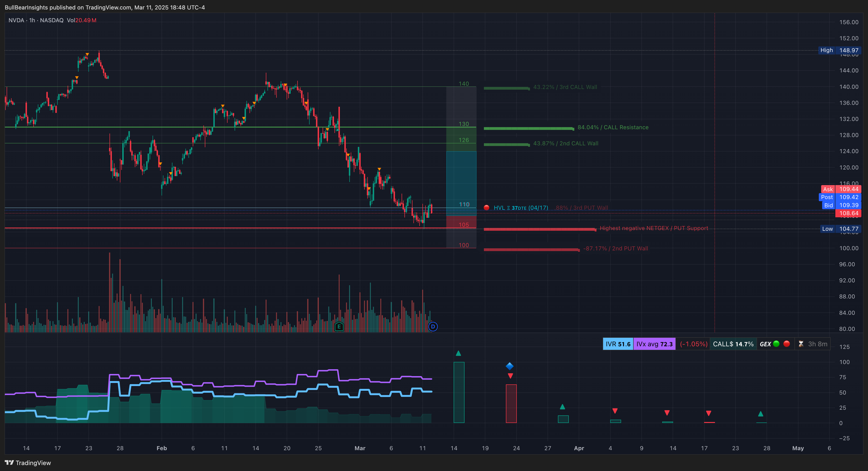This screenshot has width=868, height=471.
Task: Click the CALL$ 14.7% cell
Action: pyautogui.click(x=733, y=344)
